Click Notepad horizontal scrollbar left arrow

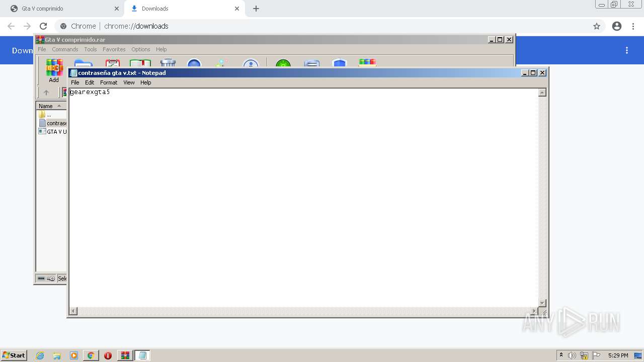pyautogui.click(x=73, y=311)
